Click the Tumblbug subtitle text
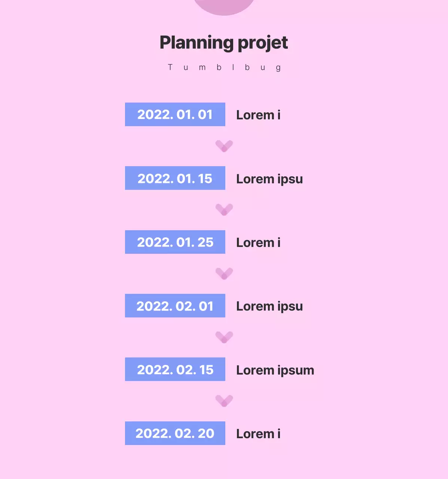Viewport: 448px width, 479px height. (x=224, y=68)
